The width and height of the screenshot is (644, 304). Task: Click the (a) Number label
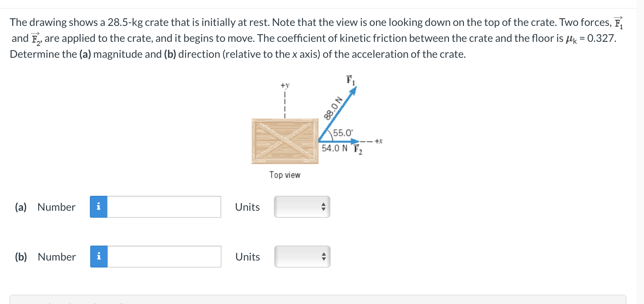tap(56, 207)
